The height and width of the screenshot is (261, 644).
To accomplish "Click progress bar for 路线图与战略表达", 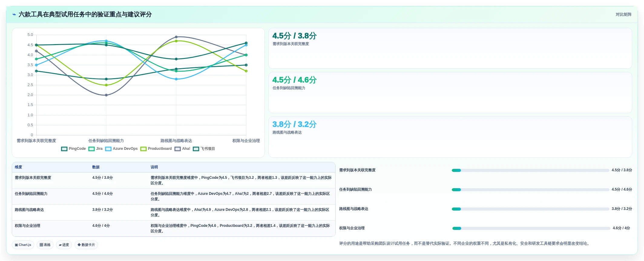I will 531,209.
